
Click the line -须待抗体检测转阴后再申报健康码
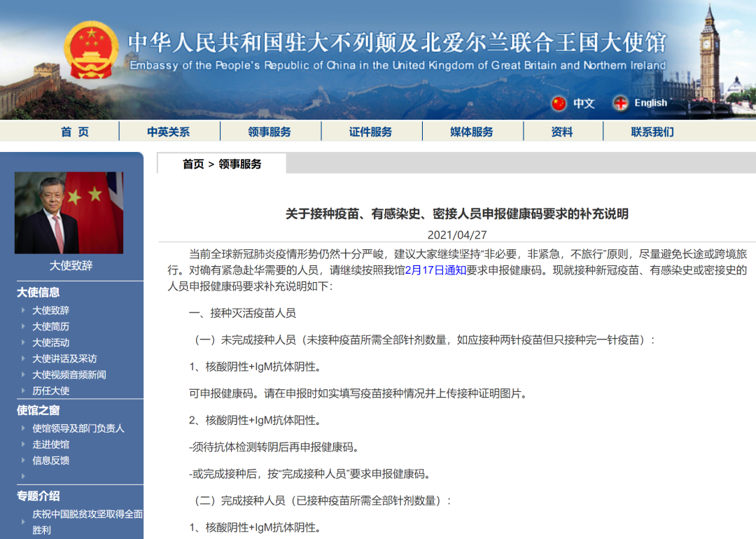(275, 447)
